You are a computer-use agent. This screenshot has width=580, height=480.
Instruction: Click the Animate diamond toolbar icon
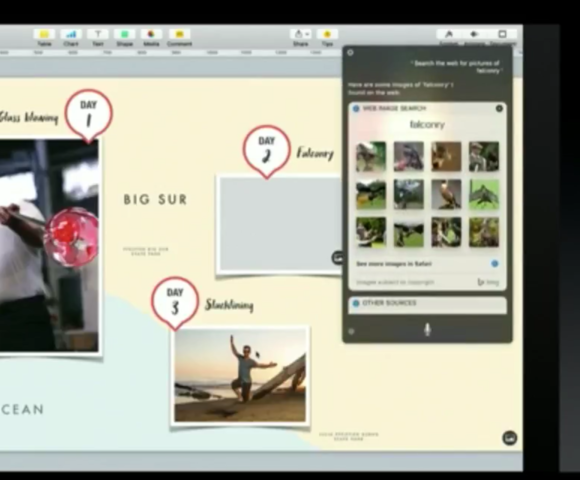[x=475, y=34]
